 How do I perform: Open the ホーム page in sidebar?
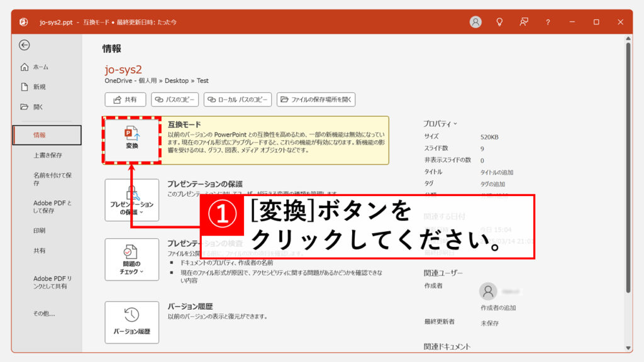coord(35,67)
